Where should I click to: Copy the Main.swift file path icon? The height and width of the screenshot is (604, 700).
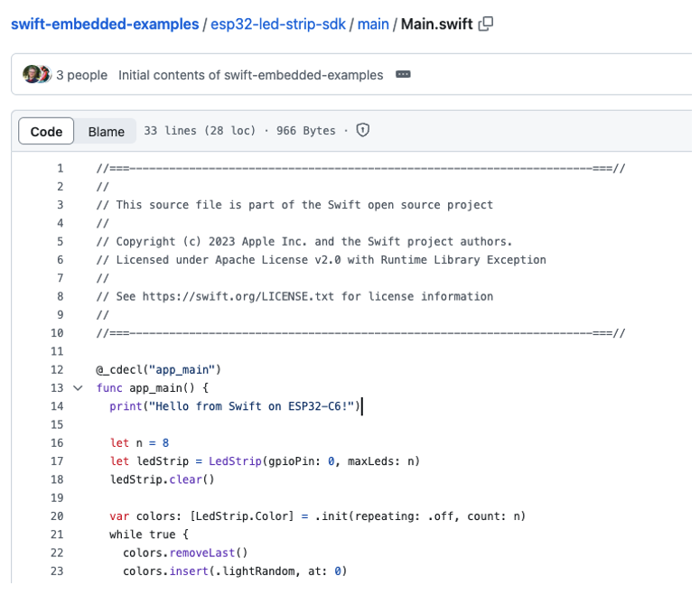tap(486, 24)
